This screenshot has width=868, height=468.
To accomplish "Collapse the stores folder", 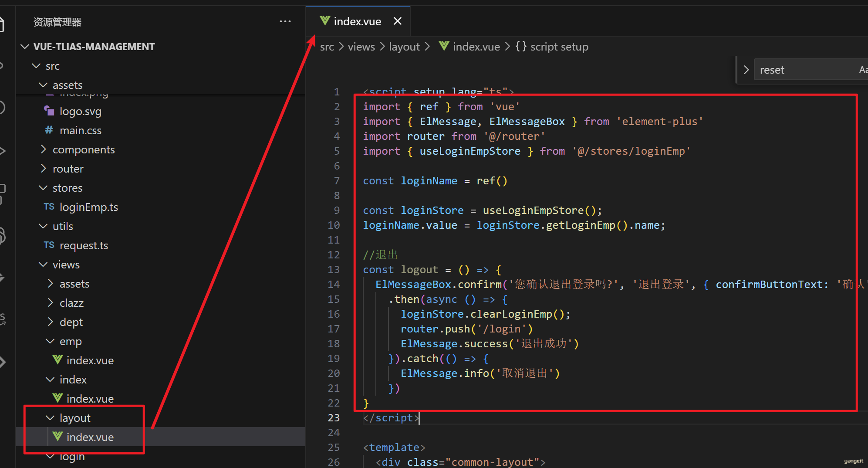I will click(43, 188).
